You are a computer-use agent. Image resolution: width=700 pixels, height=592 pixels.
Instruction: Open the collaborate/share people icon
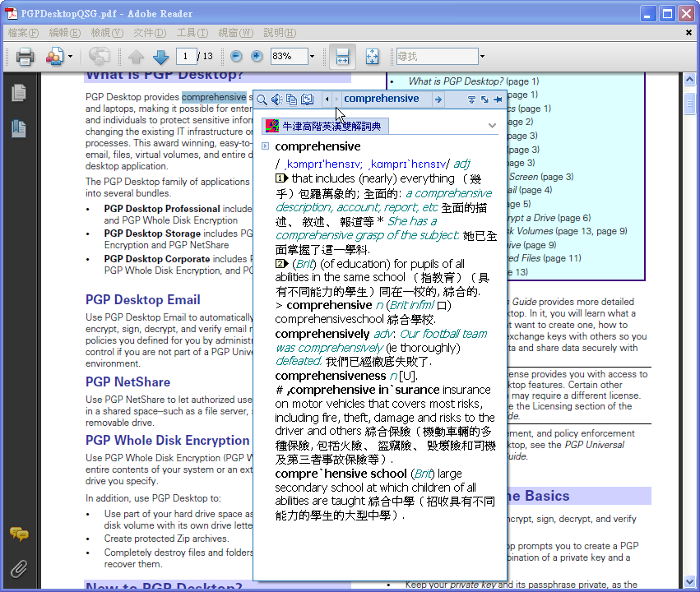point(54,57)
